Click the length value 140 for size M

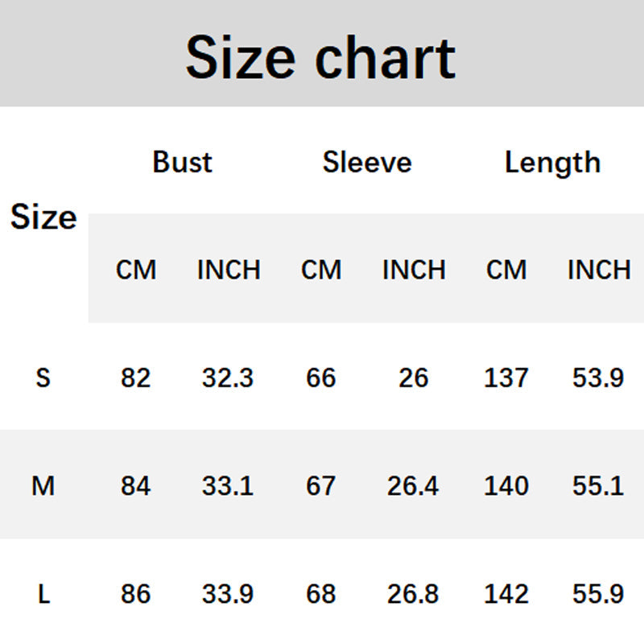pos(506,485)
